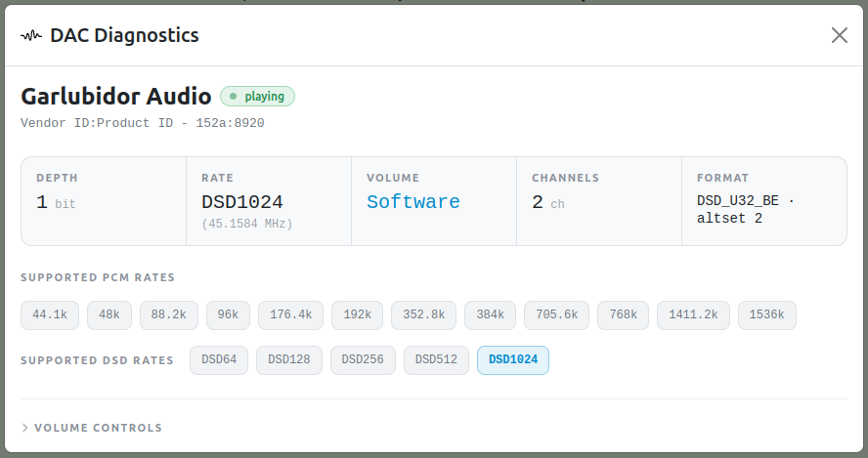Click the Supported DSD Rates heading
Viewport: 868px width, 458px height.
click(97, 360)
